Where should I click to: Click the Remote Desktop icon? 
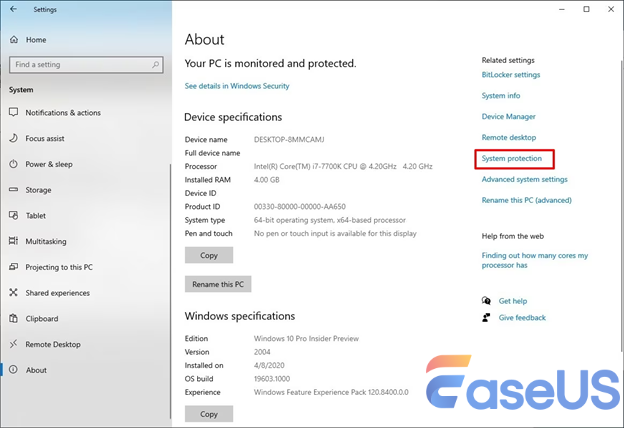[14, 344]
